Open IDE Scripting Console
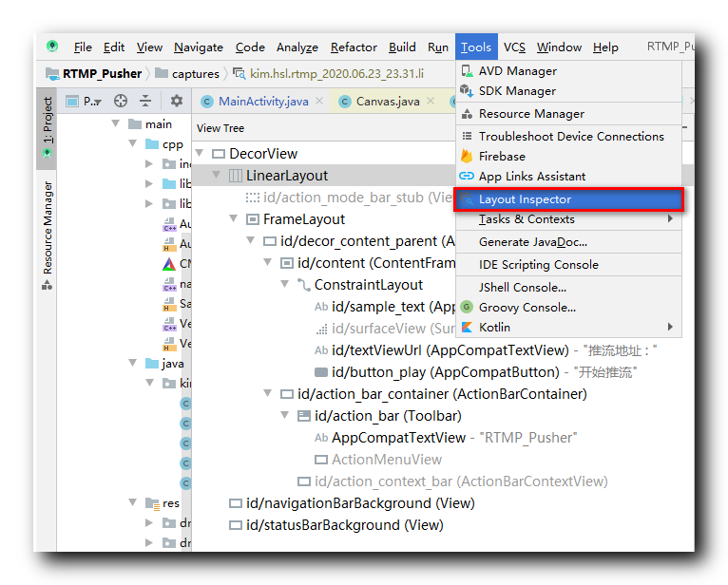The height and width of the screenshot is (585, 728). [568, 265]
